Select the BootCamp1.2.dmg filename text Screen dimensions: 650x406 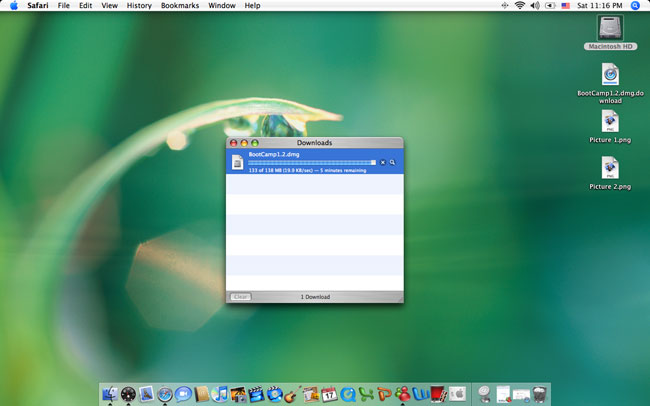tap(274, 154)
